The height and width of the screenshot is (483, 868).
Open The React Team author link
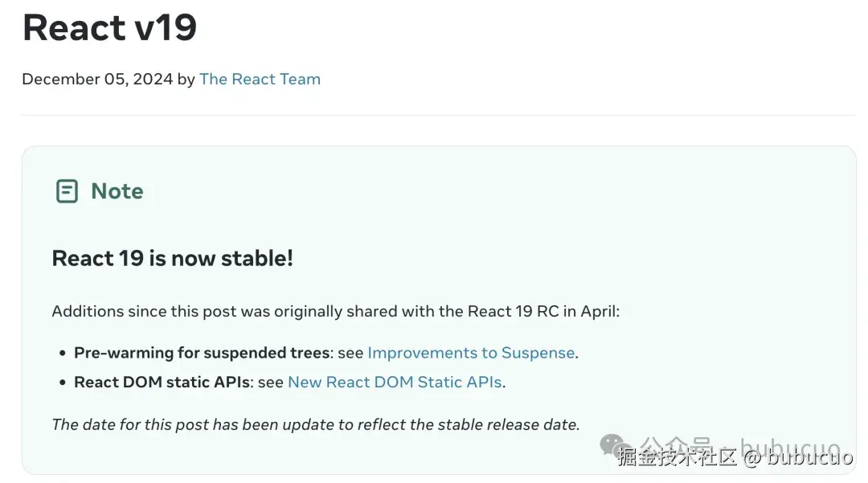pos(260,79)
